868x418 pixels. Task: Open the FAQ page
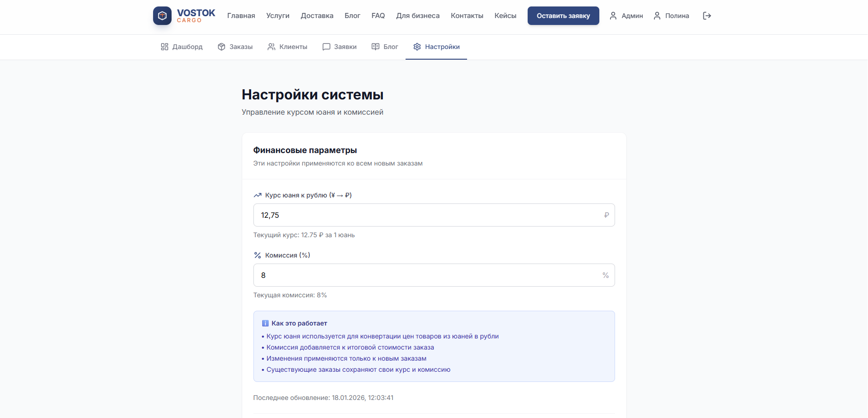coord(378,16)
